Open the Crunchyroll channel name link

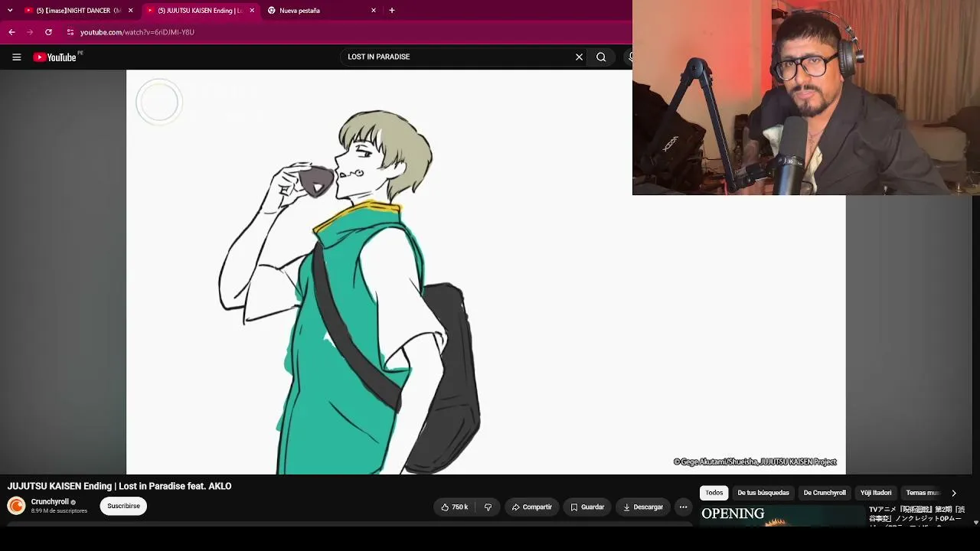[x=50, y=502]
